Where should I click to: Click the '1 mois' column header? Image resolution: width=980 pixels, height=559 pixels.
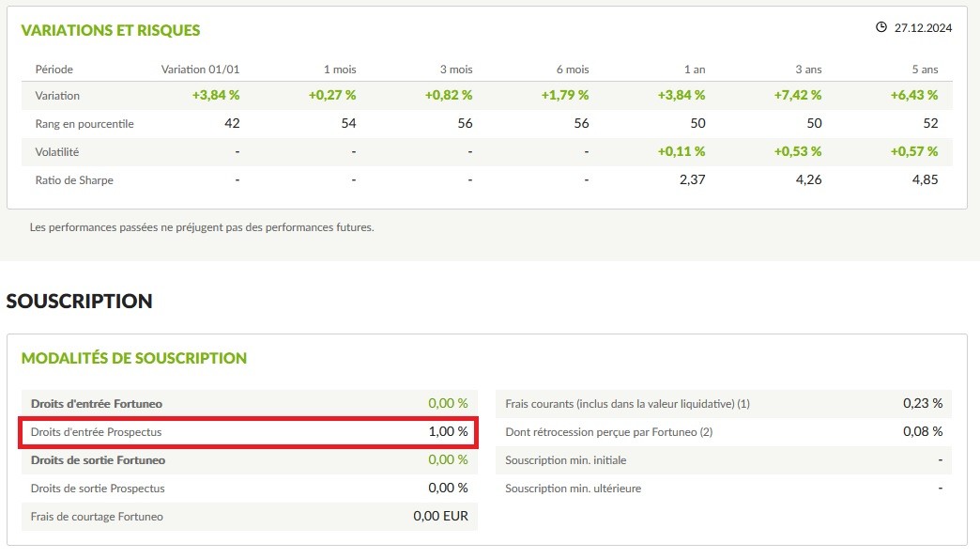(x=340, y=70)
